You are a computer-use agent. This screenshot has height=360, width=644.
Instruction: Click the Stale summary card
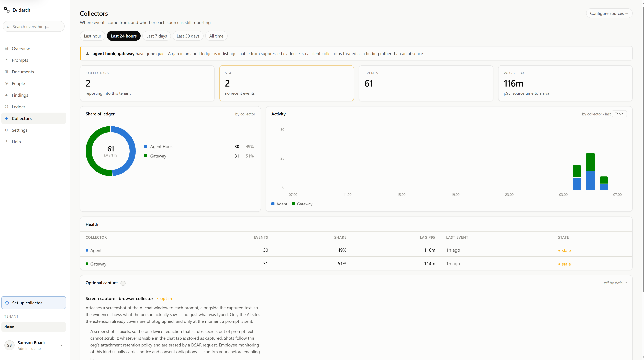tap(286, 83)
